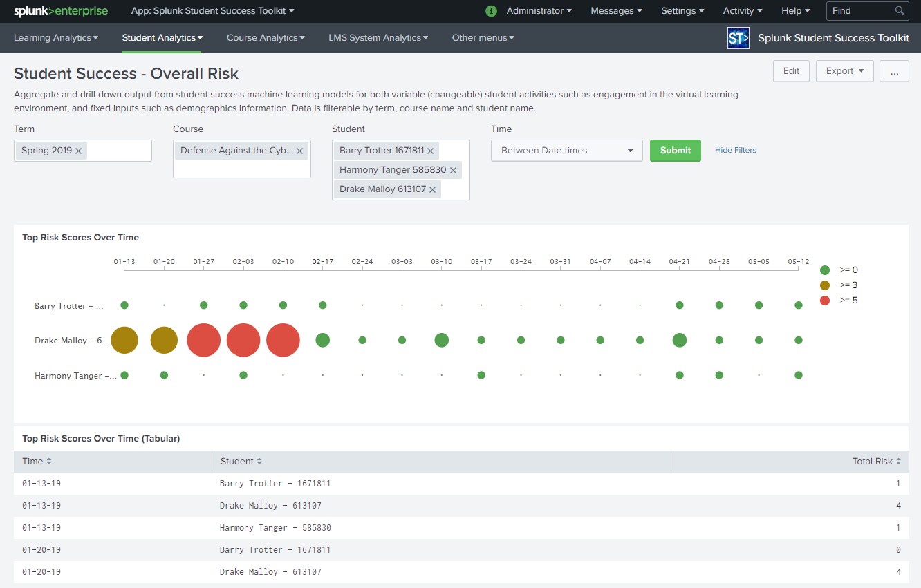Click the green Submit button

[x=676, y=151]
